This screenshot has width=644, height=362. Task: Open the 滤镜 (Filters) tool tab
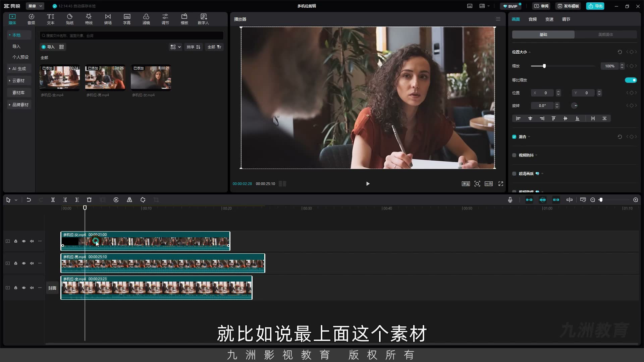pyautogui.click(x=146, y=19)
